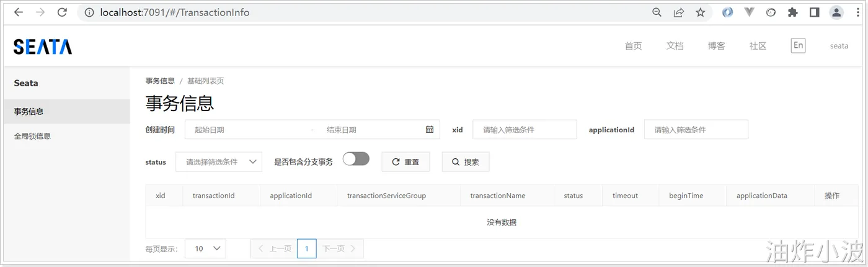
Task: Click the V-shaped extension icon
Action: [749, 12]
